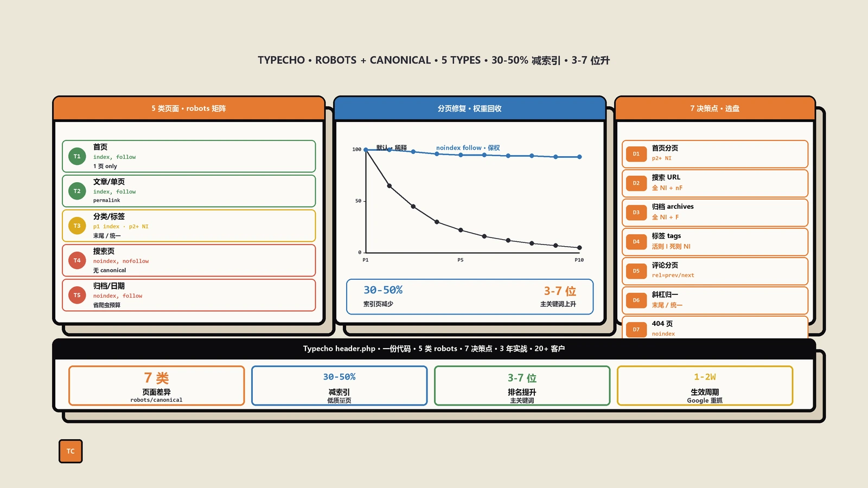Viewport: 868px width, 488px height.
Task: Select the 50 value on the chart's vertical axis
Action: coord(358,201)
